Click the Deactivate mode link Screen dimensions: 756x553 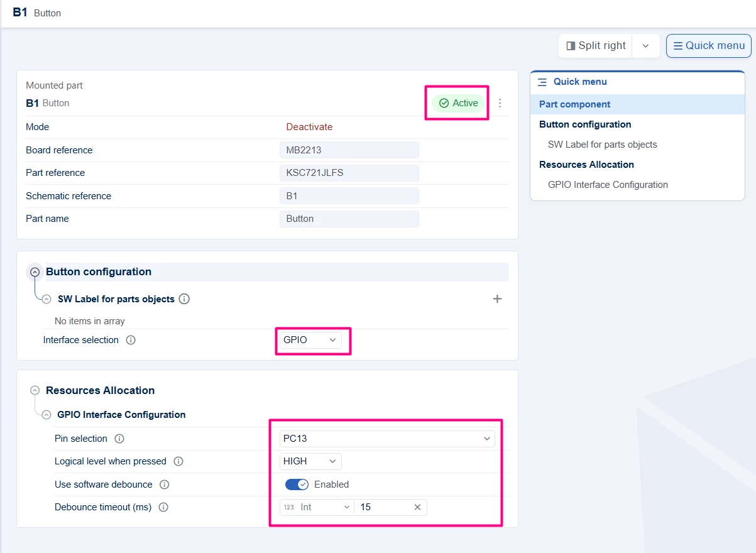309,127
